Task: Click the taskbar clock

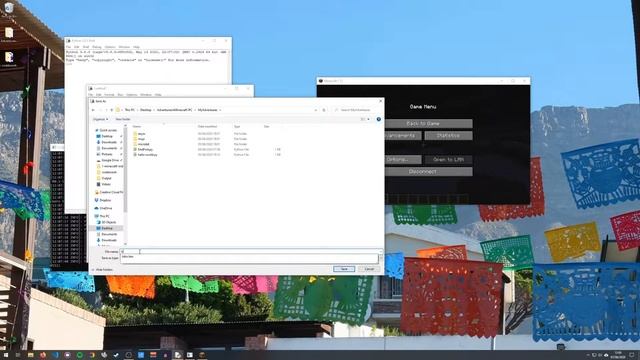Action: coord(618,355)
